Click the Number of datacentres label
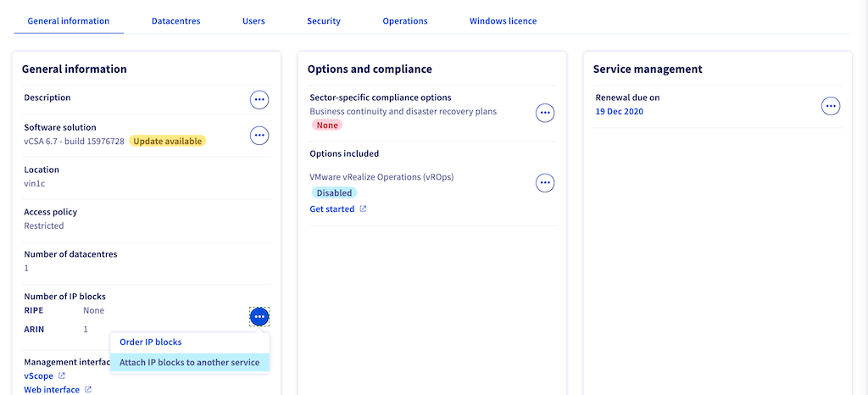 (71, 254)
